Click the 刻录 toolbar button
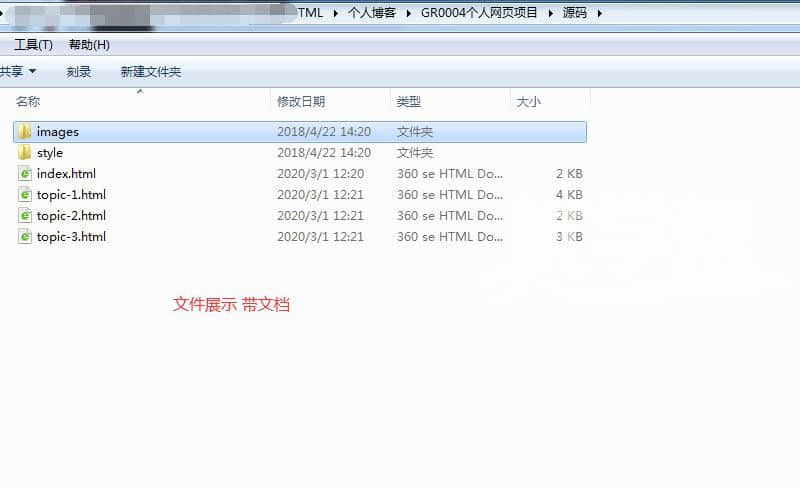This screenshot has height=488, width=800. coord(79,72)
